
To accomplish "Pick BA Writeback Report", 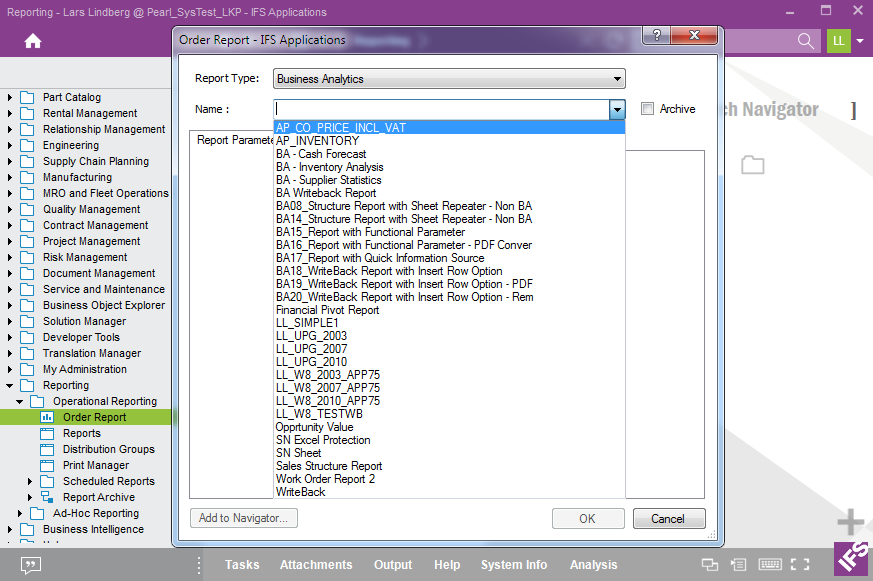I will (449, 193).
